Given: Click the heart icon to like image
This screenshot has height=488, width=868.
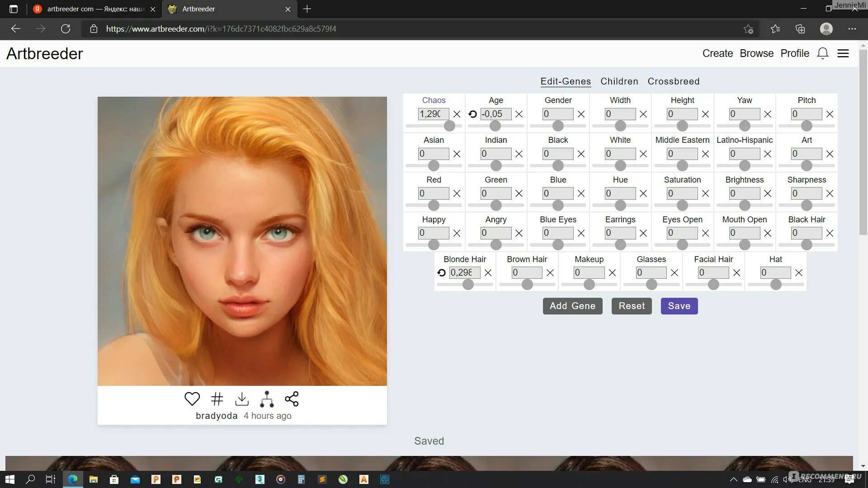Looking at the screenshot, I should (192, 399).
